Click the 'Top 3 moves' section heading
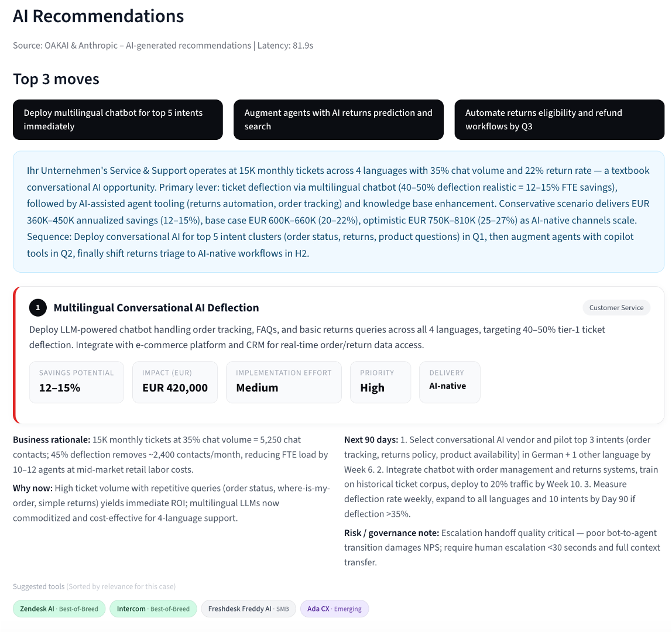This screenshot has width=672, height=632. pos(56,79)
